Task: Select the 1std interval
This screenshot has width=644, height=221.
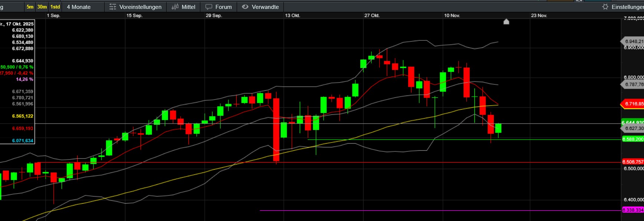Action: click(x=55, y=7)
